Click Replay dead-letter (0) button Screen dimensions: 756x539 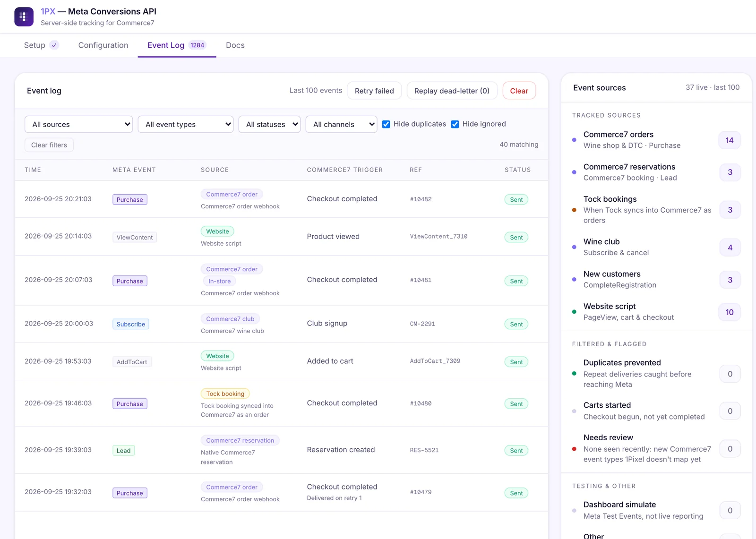coord(452,91)
